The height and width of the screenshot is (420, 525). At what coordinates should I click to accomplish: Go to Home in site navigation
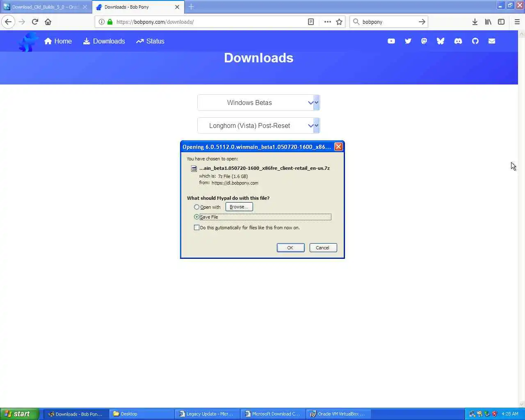point(58,41)
